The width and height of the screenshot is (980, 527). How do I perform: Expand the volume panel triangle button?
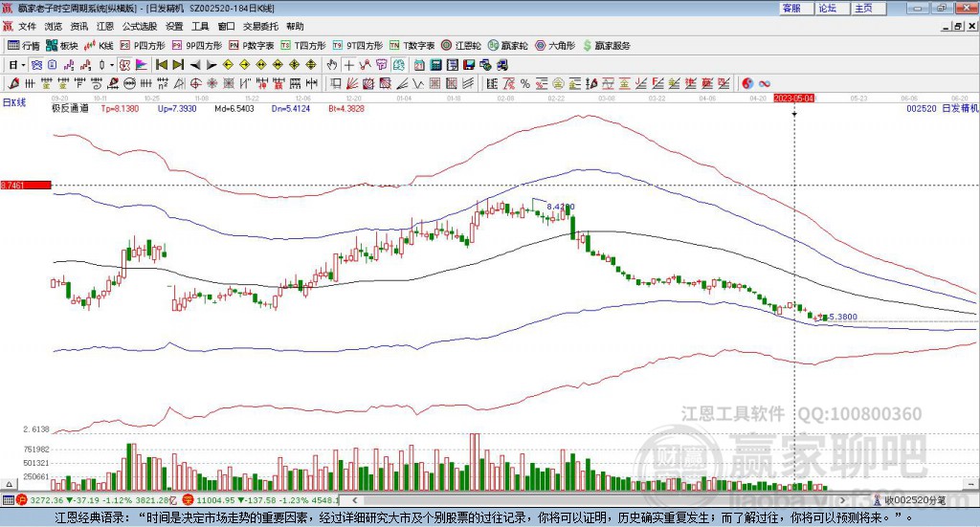(9, 484)
